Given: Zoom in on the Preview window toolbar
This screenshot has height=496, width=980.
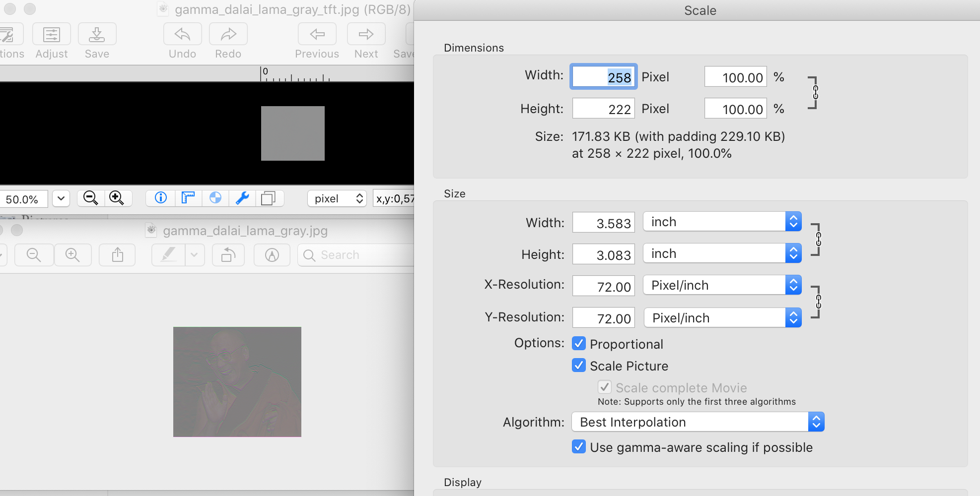Looking at the screenshot, I should coord(72,255).
